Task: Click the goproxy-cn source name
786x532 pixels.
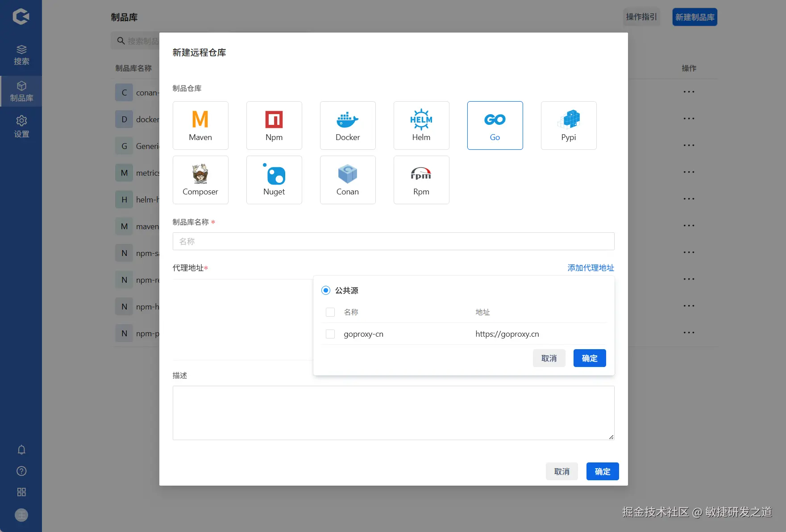Action: coord(364,334)
